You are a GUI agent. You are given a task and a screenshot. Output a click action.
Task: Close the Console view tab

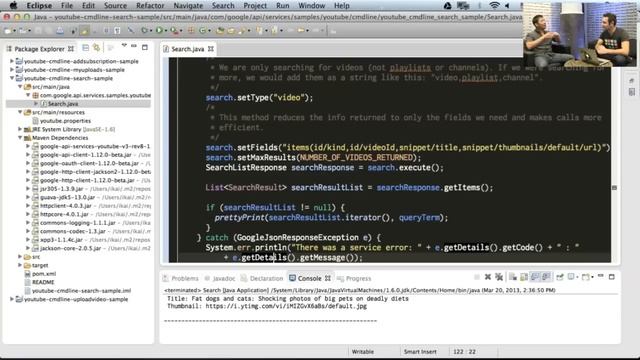327,278
